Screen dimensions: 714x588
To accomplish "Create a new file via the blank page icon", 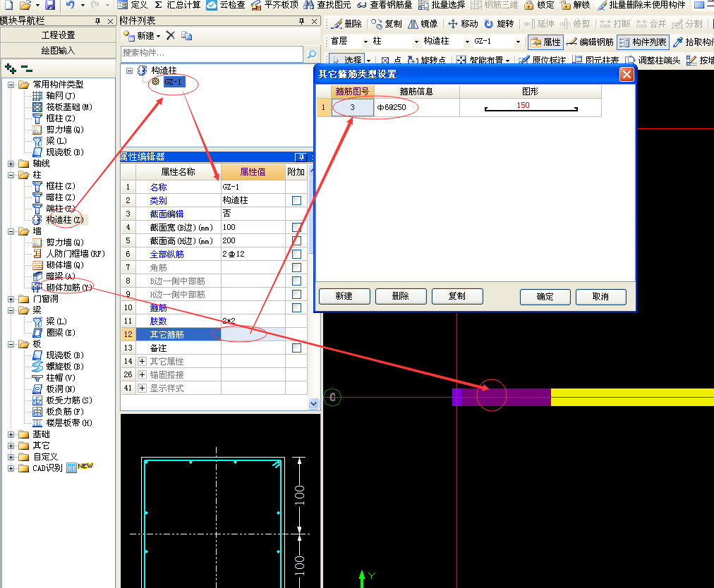I will (x=8, y=5).
